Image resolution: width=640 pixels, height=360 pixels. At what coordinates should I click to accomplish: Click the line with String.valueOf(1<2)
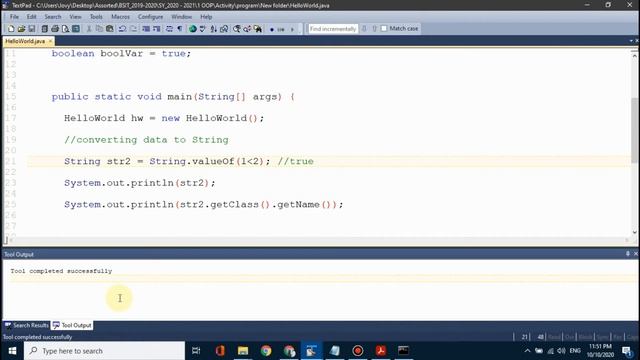point(189,161)
